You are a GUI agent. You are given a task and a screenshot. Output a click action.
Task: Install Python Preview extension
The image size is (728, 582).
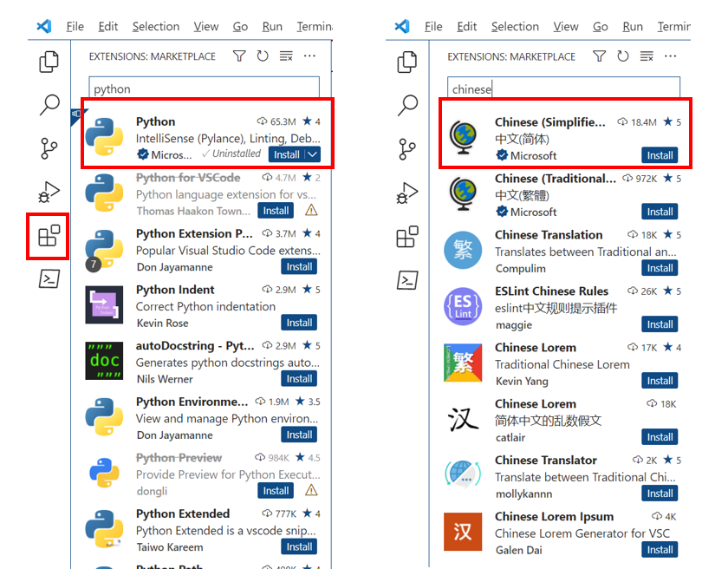tap(276, 491)
